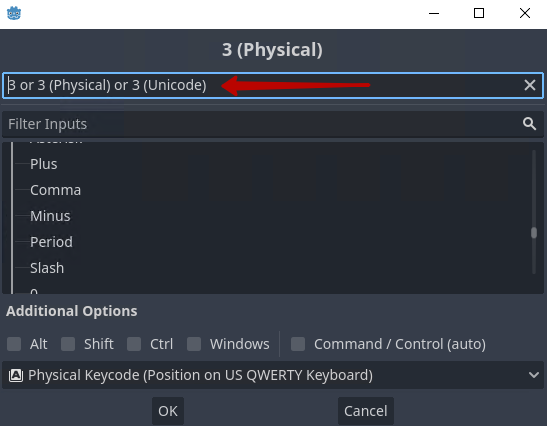The height and width of the screenshot is (426, 547).
Task: Choose Minus from the input list
Action: pyautogui.click(x=50, y=216)
